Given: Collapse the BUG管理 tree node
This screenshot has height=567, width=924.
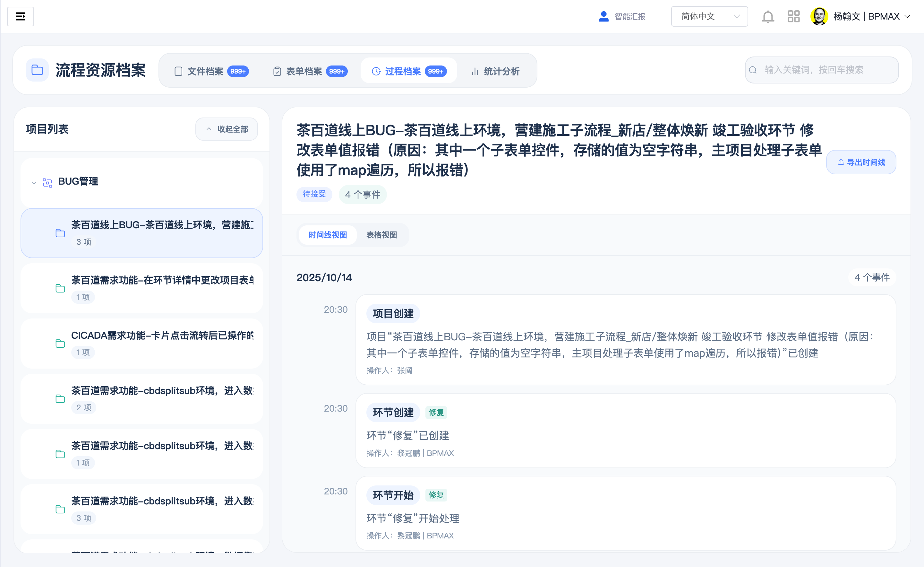Looking at the screenshot, I should tap(34, 182).
